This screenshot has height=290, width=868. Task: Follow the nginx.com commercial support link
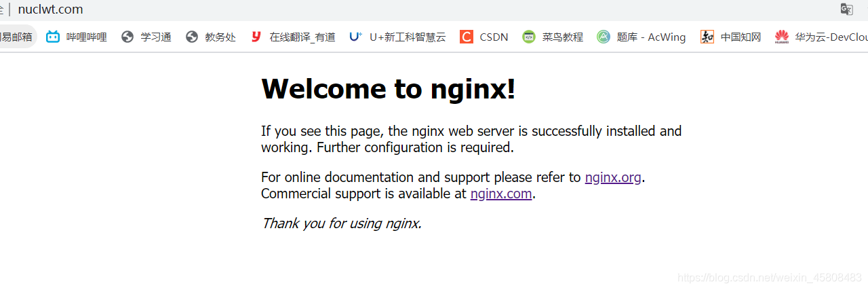501,194
